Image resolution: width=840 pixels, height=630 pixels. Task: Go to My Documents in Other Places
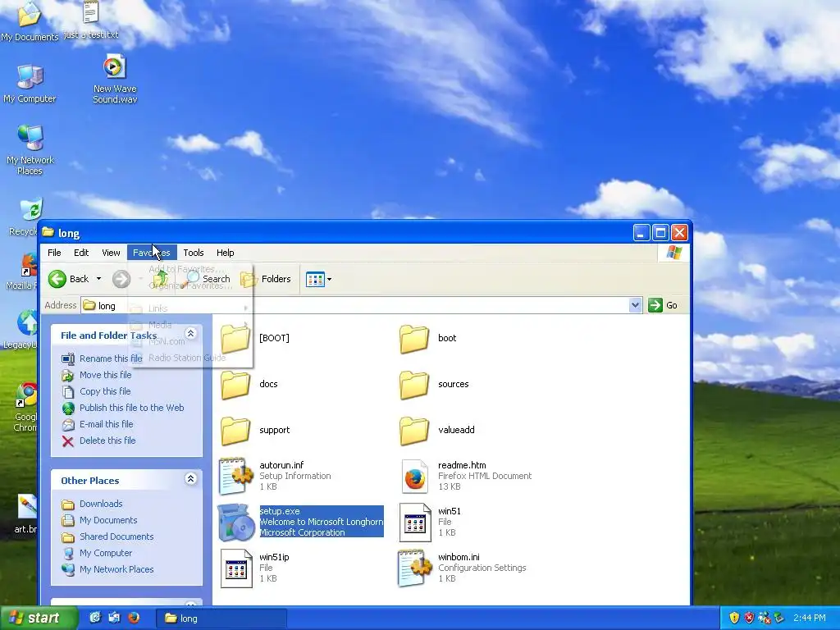(x=108, y=520)
